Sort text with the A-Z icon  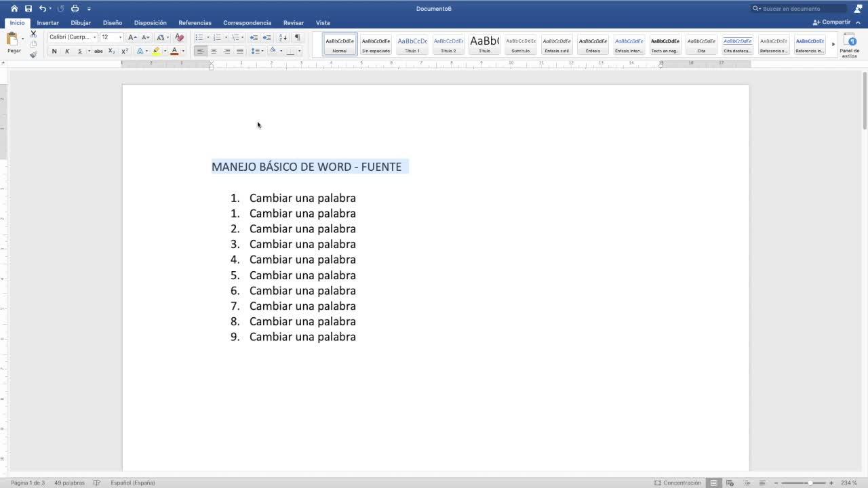(x=283, y=37)
